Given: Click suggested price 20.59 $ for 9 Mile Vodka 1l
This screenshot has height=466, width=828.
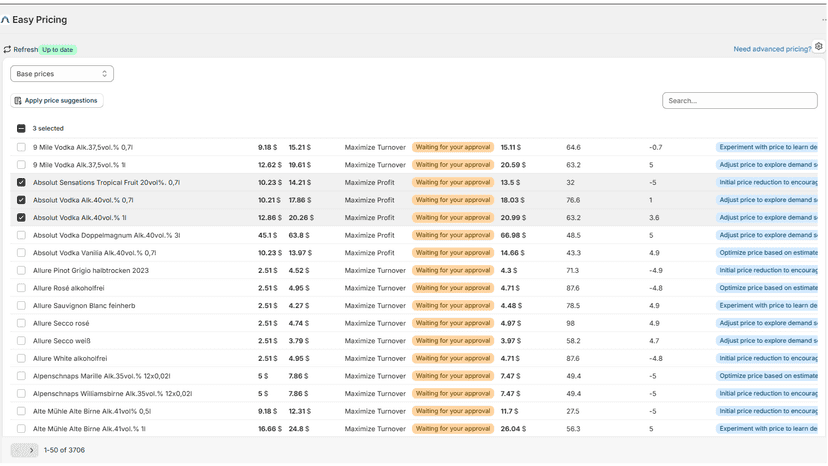Looking at the screenshot, I should coord(513,165).
